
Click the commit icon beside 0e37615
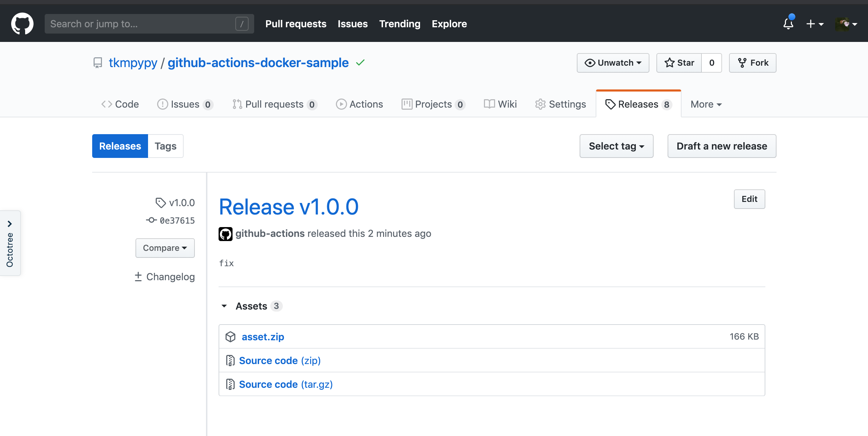pyautogui.click(x=151, y=220)
